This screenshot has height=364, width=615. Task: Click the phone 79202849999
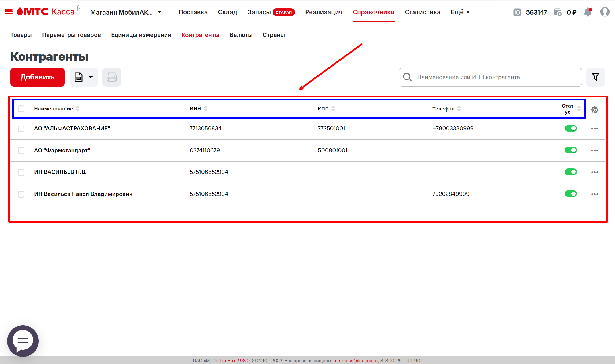click(451, 194)
